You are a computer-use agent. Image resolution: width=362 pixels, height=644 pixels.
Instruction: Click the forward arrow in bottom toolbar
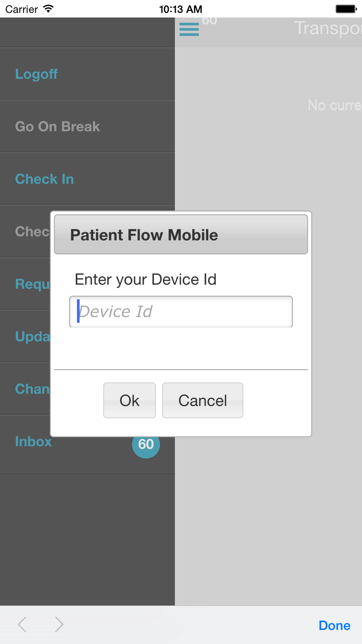coord(59,624)
